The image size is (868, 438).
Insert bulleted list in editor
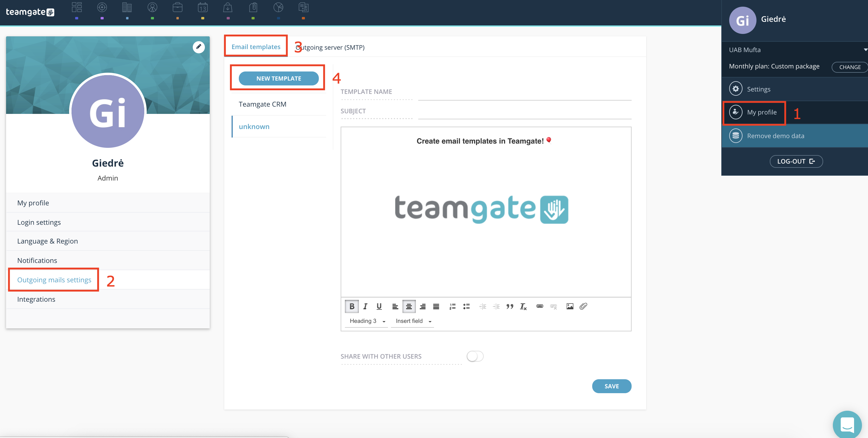point(466,306)
